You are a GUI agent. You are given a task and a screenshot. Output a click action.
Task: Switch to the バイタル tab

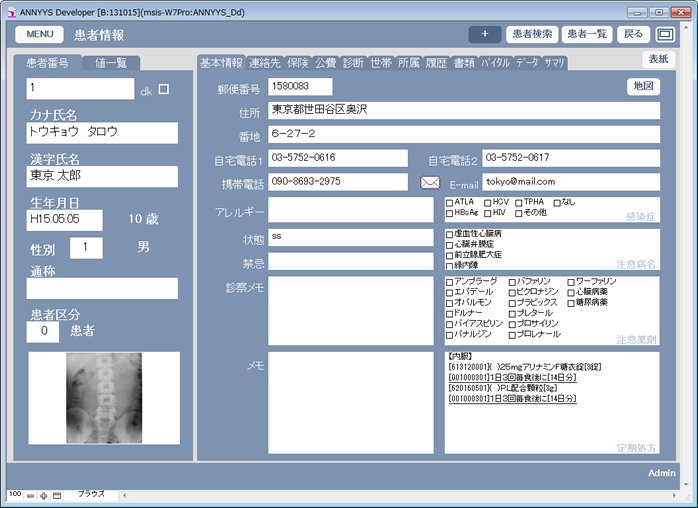pos(495,63)
